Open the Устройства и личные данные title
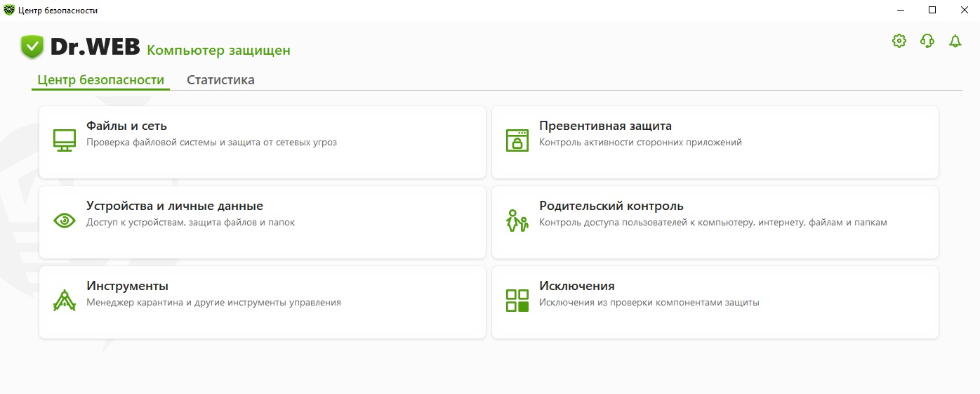Image resolution: width=980 pixels, height=394 pixels. (175, 206)
